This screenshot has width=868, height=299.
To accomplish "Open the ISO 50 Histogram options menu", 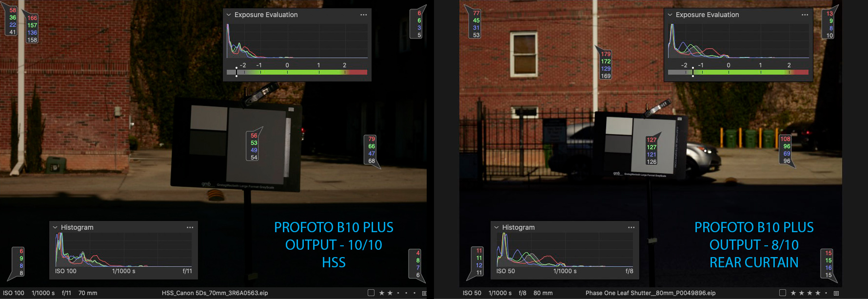I will pos(631,227).
